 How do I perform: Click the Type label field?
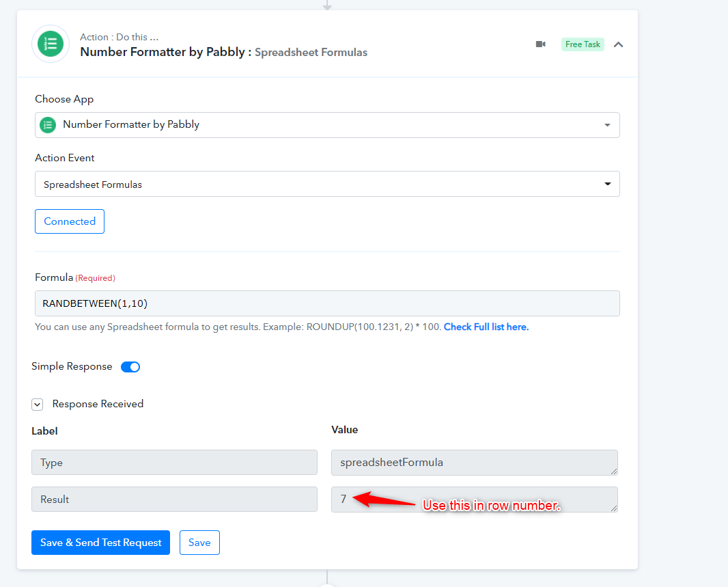coord(175,462)
